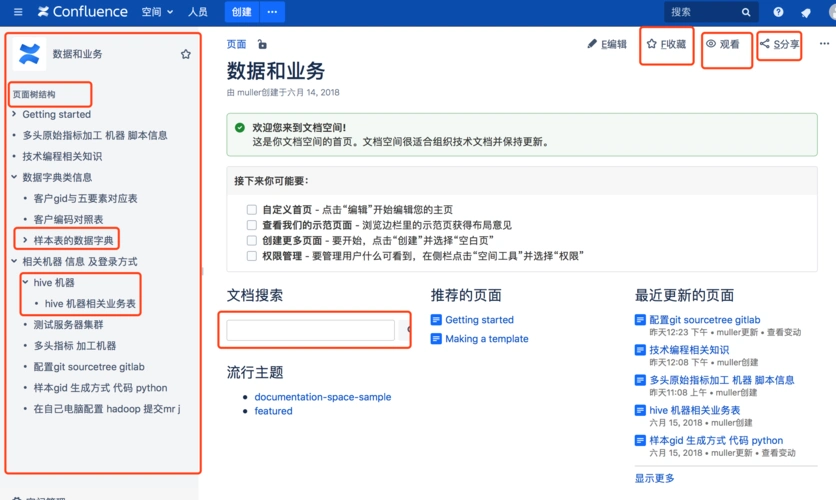The image size is (836, 500).
Task: Click 查看变动 for 样本gid 生成方式 page
Action: pos(778,453)
